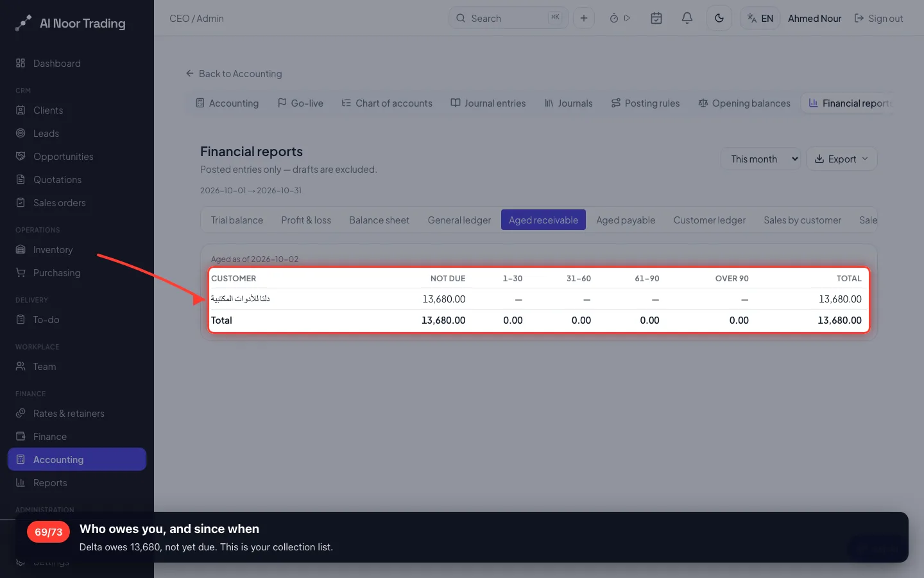Switch to Trial balance report
Viewport: 924px width, 578px height.
click(237, 220)
